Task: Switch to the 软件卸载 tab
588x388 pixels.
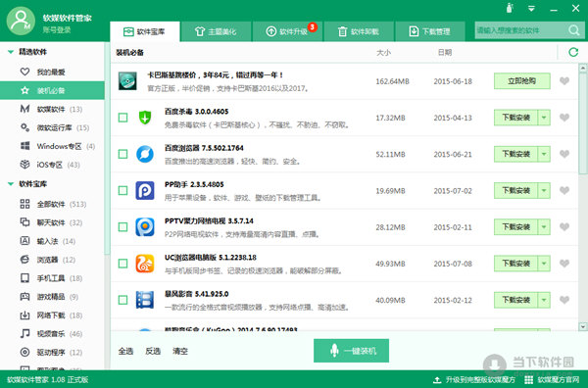Action: (359, 31)
